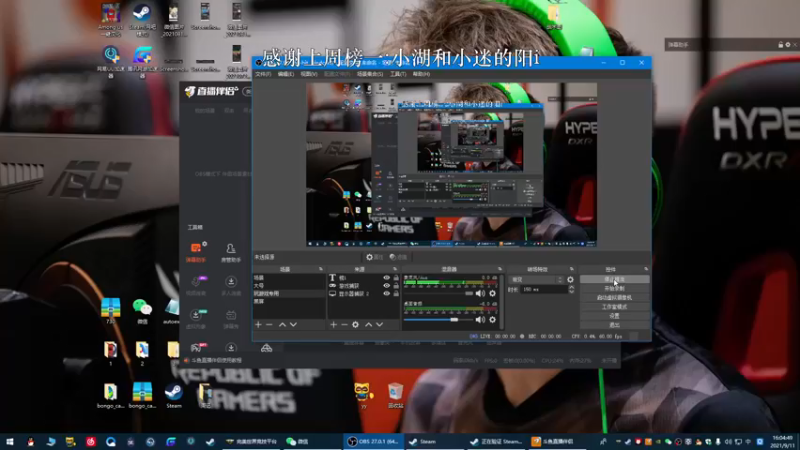Click 启动虚拟摄像机 virtual camera button
The height and width of the screenshot is (450, 800).
point(614,297)
